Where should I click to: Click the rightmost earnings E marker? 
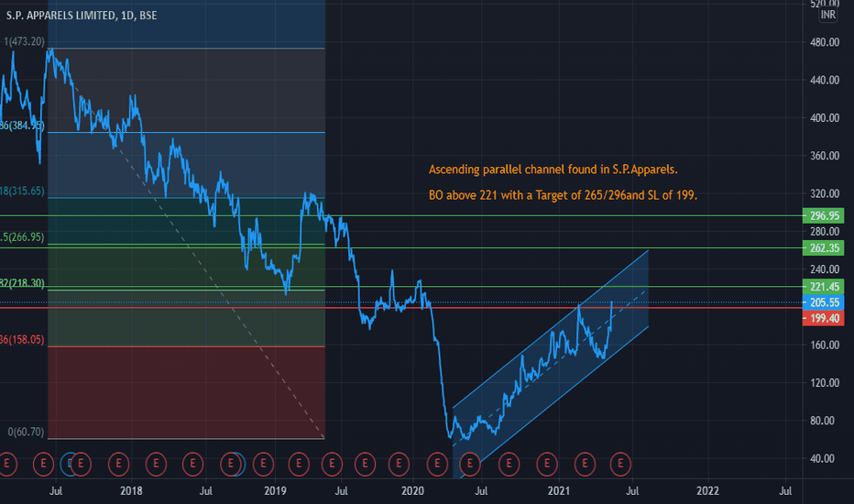pyautogui.click(x=620, y=465)
